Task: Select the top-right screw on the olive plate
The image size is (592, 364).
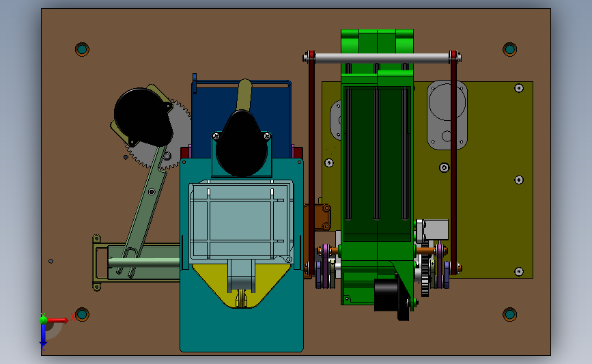Action: tap(519, 88)
